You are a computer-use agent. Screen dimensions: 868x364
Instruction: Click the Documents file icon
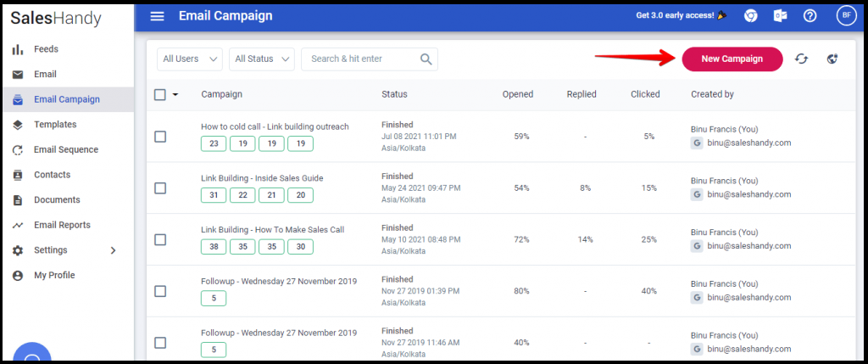[x=18, y=200]
